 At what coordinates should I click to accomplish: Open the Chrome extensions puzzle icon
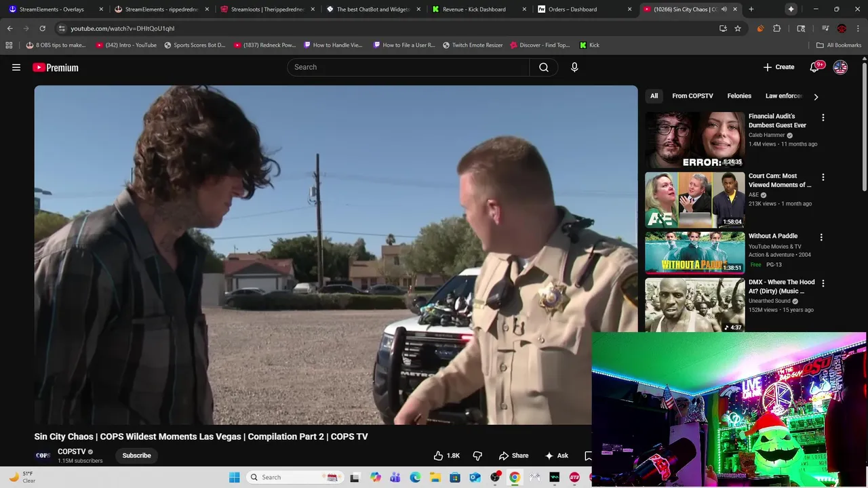coord(777,28)
